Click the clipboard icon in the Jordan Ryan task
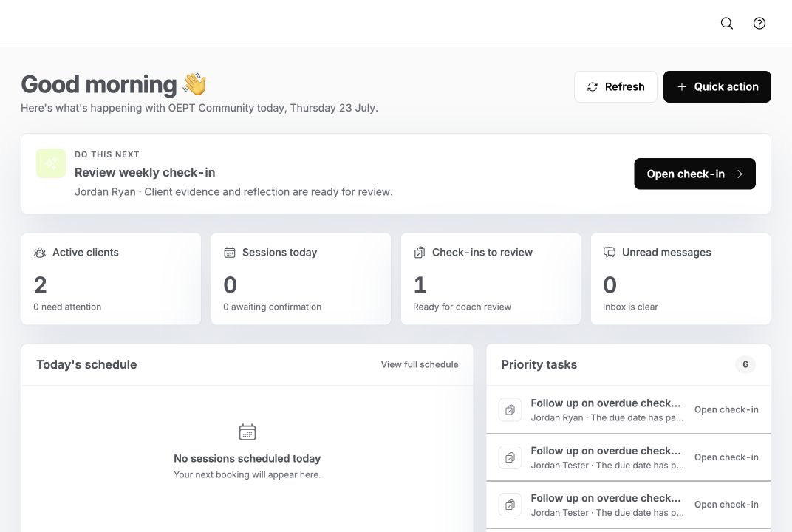 tap(511, 410)
